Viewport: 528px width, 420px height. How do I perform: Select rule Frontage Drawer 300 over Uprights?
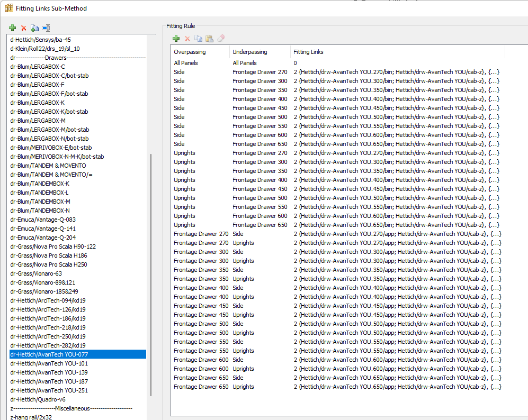coord(338,261)
